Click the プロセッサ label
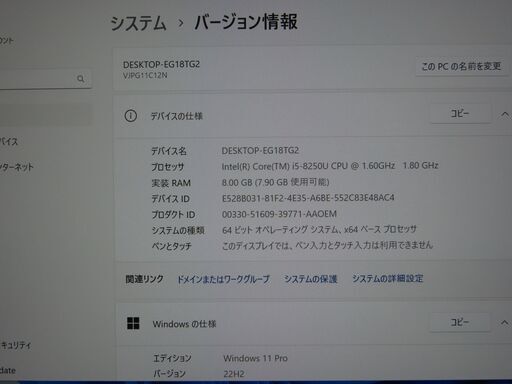 [167, 167]
